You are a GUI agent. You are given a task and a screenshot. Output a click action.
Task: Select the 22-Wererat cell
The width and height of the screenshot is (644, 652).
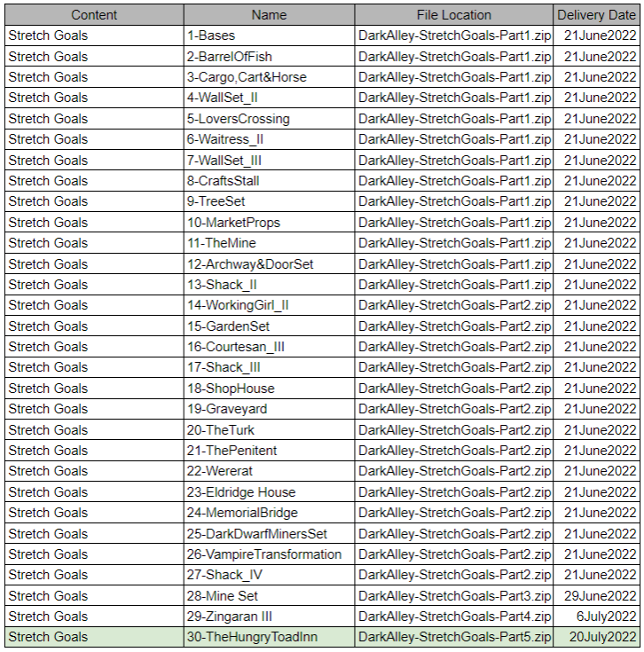click(x=269, y=471)
